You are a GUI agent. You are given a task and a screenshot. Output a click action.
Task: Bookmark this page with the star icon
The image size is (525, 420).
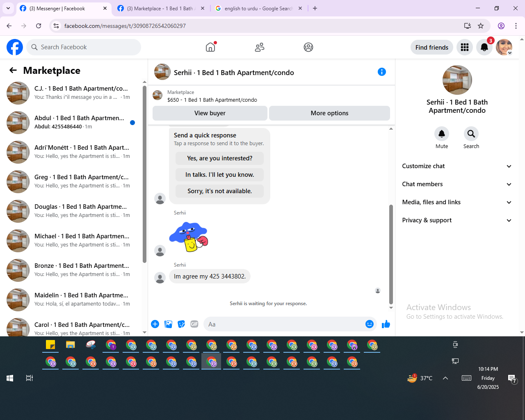(481, 26)
